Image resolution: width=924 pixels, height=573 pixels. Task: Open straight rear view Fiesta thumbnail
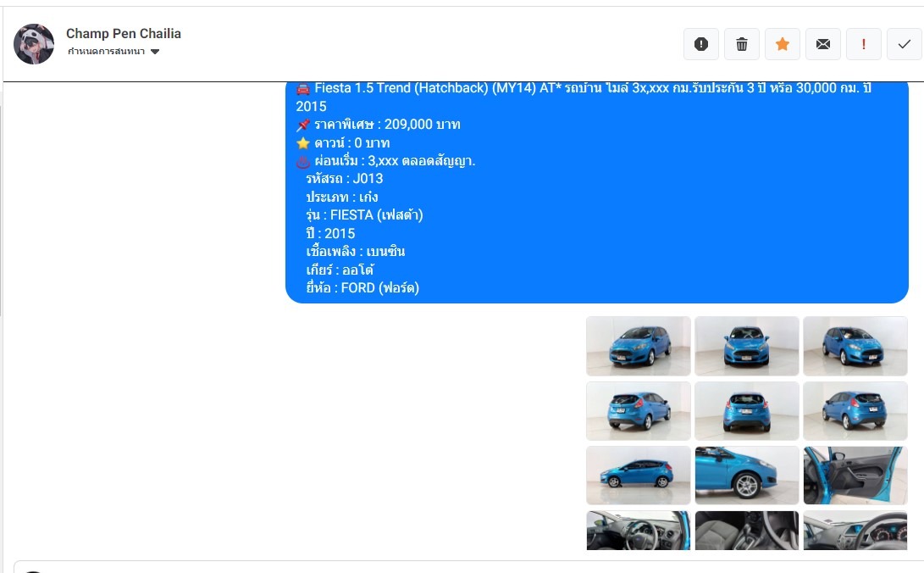(x=747, y=411)
